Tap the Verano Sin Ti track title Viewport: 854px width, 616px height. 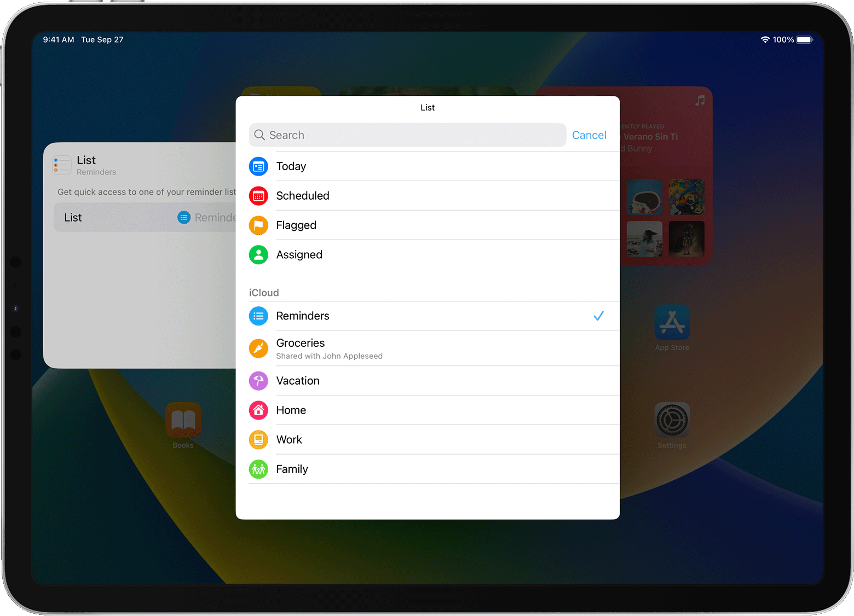[x=650, y=137]
